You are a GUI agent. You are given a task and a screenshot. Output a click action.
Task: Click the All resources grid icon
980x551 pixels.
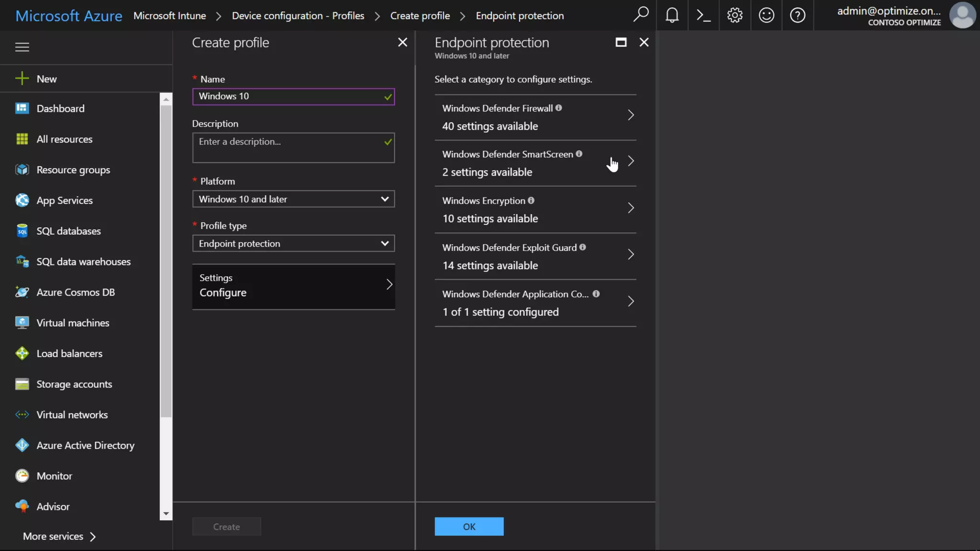tap(22, 139)
